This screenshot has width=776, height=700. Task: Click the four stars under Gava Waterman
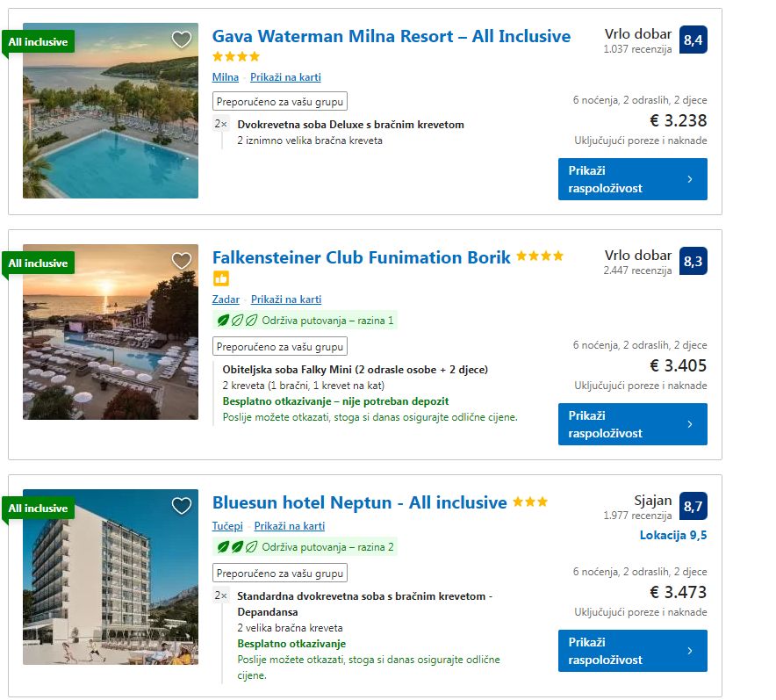pyautogui.click(x=236, y=57)
